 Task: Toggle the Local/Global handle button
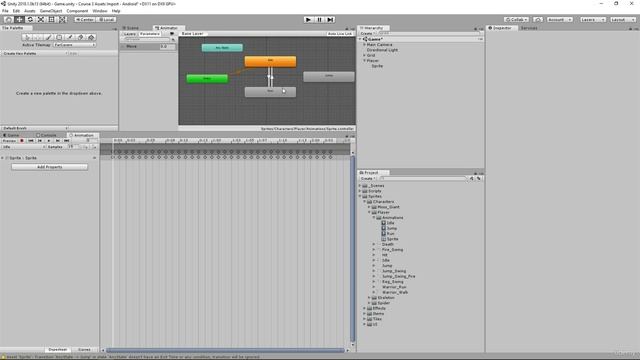(106, 20)
